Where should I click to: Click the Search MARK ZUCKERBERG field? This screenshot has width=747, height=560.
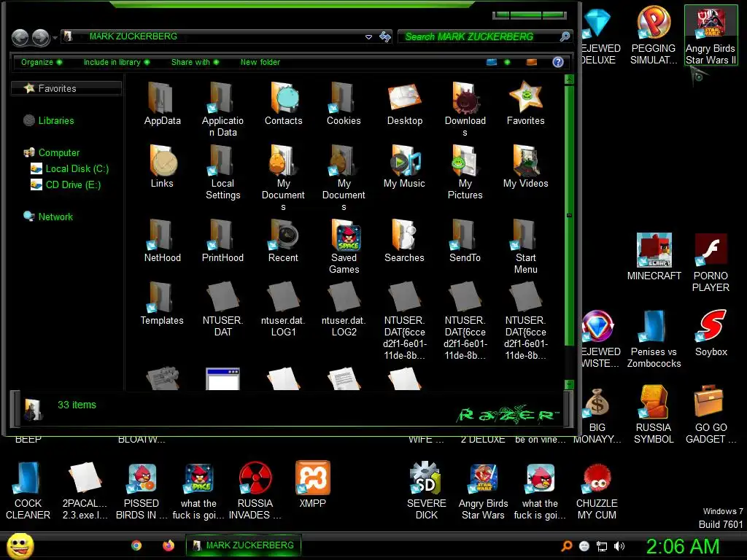pyautogui.click(x=479, y=36)
